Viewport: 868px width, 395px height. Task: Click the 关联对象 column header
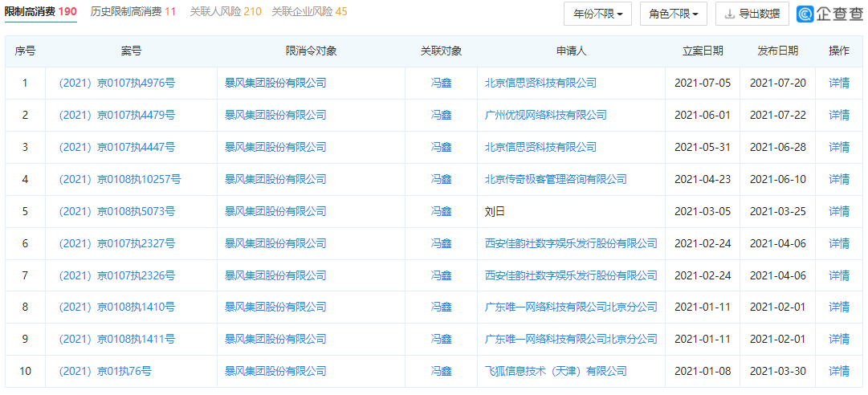click(441, 51)
